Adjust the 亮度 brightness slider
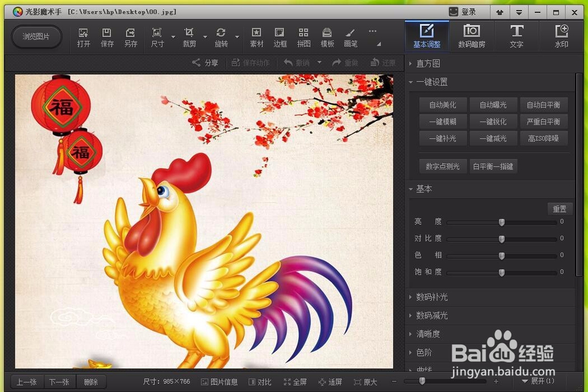The height and width of the screenshot is (392, 588). pyautogui.click(x=501, y=222)
